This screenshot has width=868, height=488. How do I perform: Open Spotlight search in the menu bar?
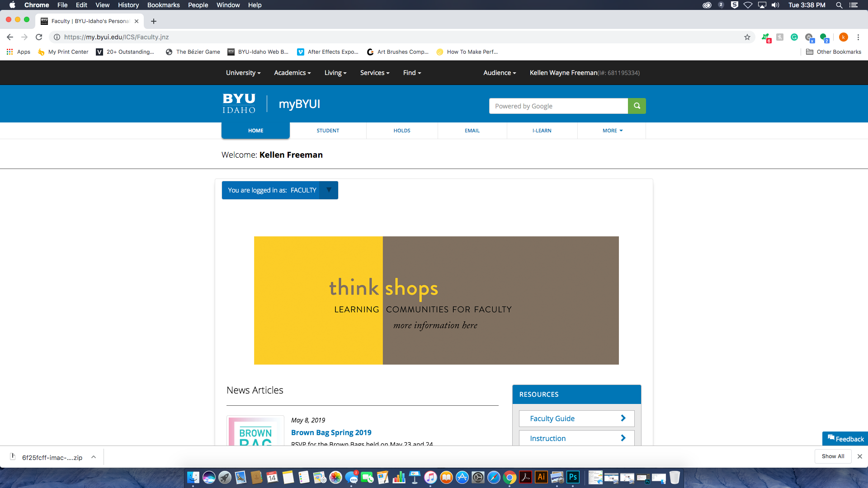[839, 5]
